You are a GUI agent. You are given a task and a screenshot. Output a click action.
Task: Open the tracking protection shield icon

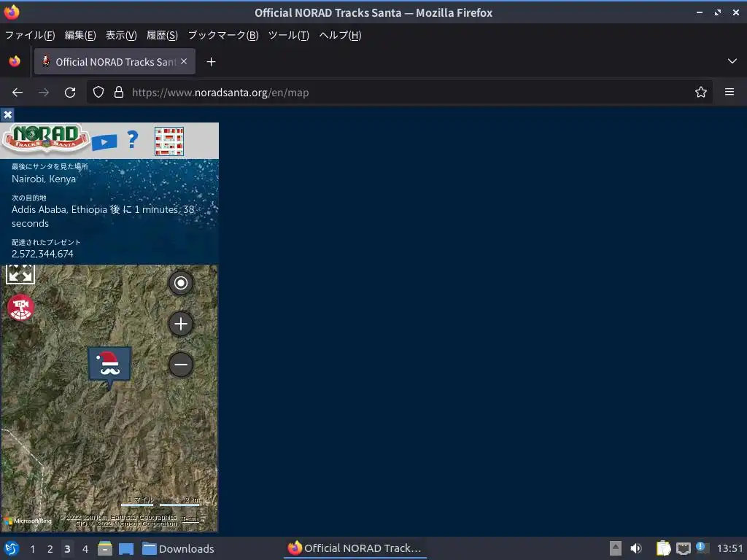point(98,93)
